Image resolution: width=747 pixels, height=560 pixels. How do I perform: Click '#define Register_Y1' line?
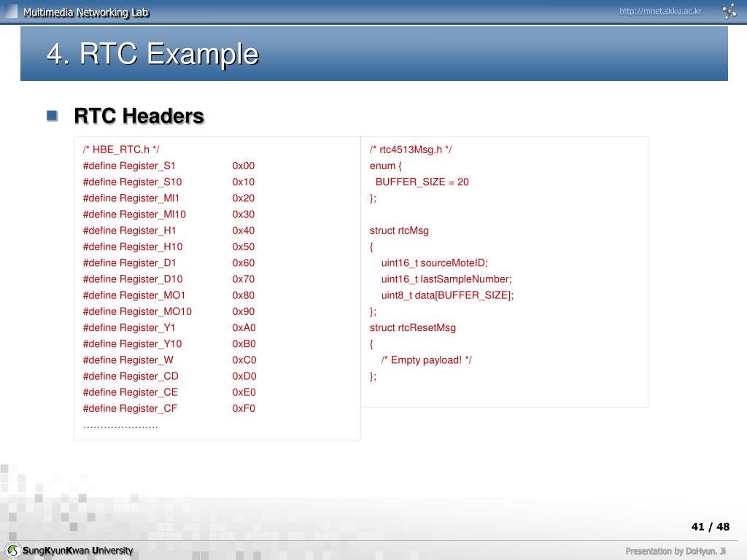point(129,327)
